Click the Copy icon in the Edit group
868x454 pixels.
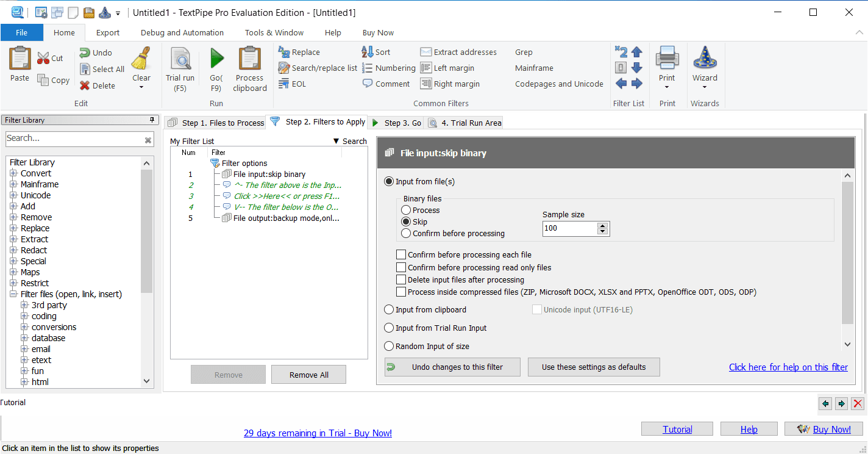[x=43, y=80]
